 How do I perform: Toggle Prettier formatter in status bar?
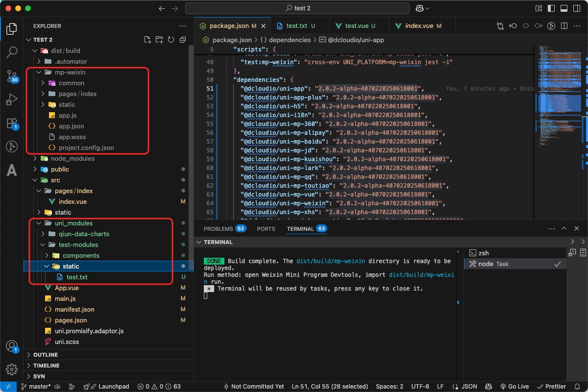click(551, 387)
